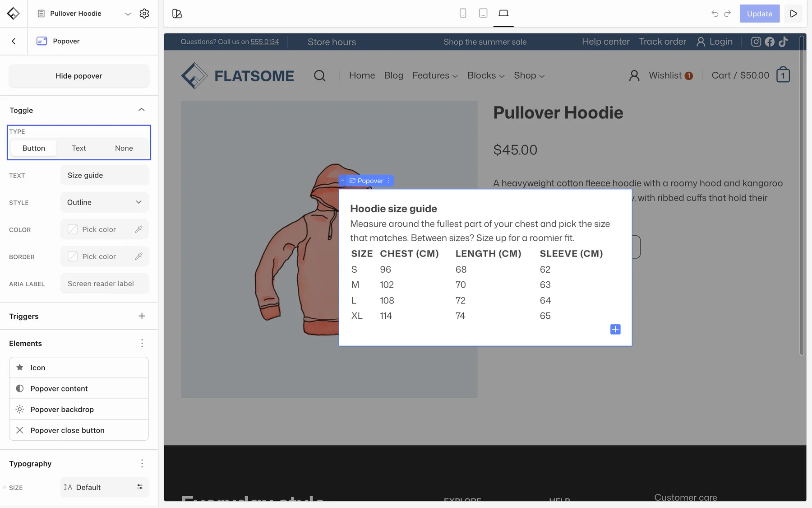Open the page settings gear icon
Viewport: 812px width, 508px height.
[144, 14]
